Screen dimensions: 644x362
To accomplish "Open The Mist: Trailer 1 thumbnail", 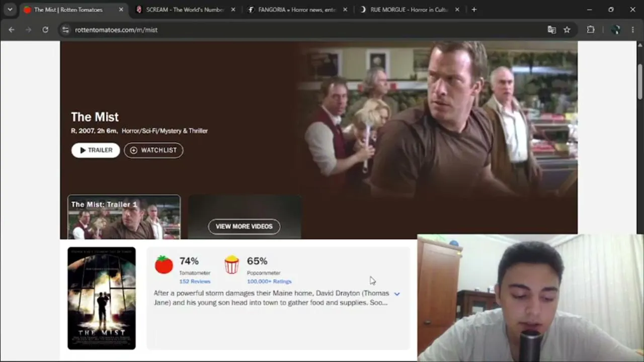I will coord(124,217).
